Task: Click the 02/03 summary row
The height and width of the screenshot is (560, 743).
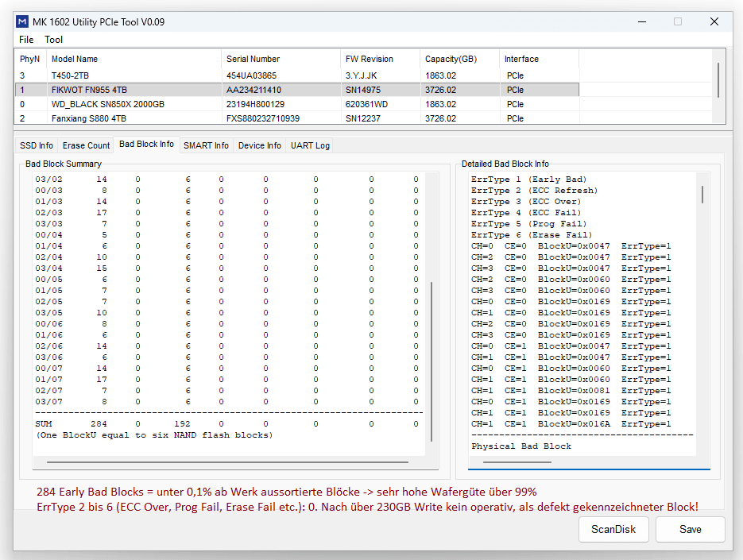Action: point(227,213)
